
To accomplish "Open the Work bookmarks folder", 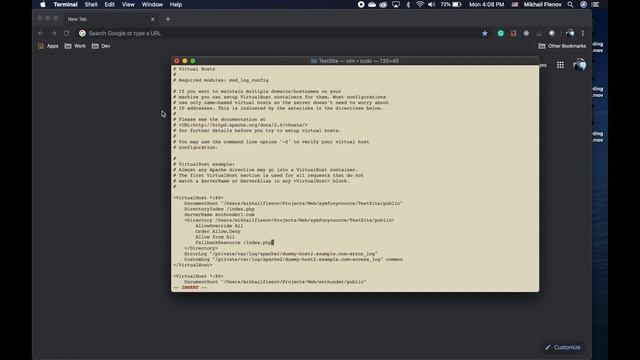I will (x=75, y=46).
